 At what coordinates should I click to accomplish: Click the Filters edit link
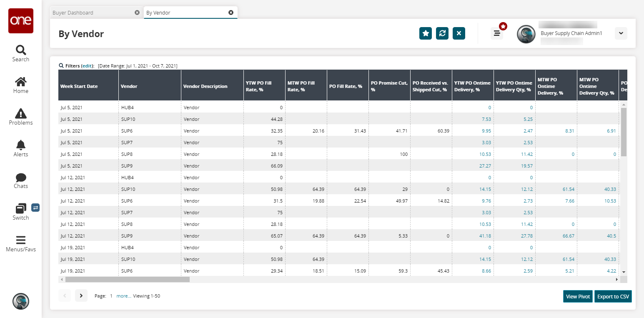87,66
